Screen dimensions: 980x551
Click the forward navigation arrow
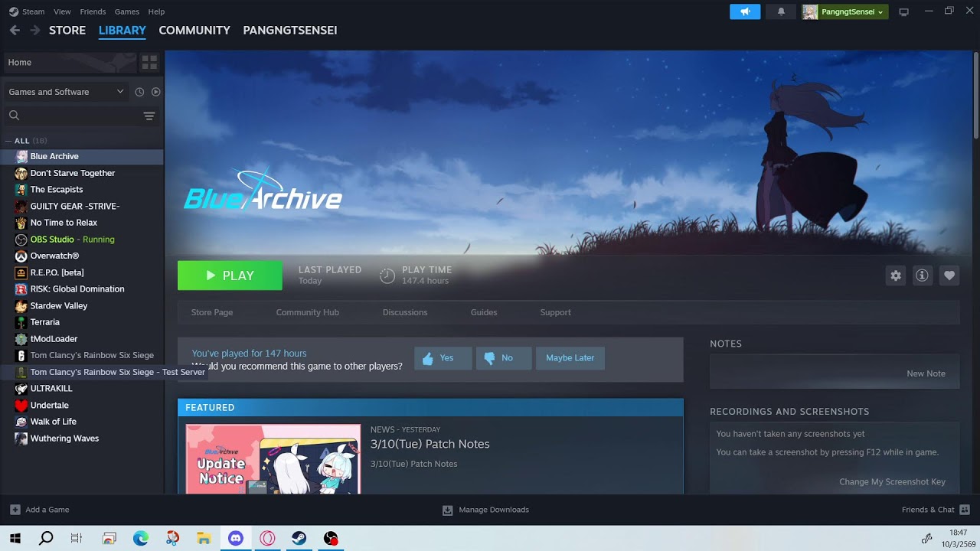click(x=34, y=30)
